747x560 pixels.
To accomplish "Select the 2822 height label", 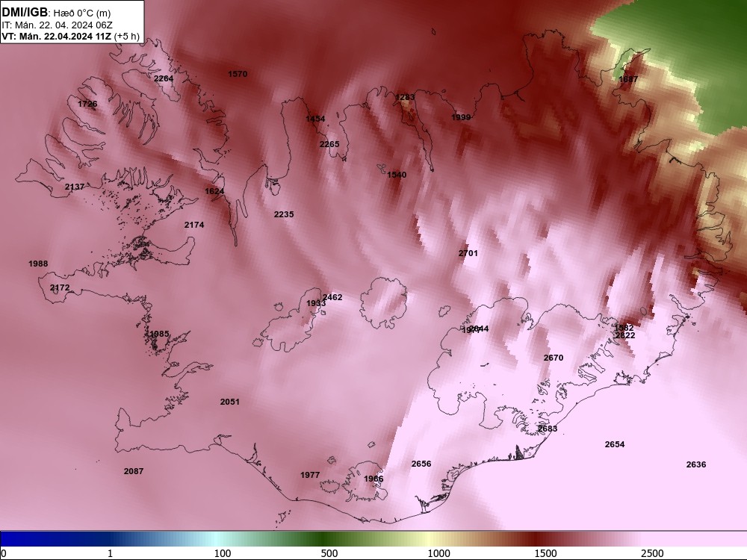I will 625,335.
